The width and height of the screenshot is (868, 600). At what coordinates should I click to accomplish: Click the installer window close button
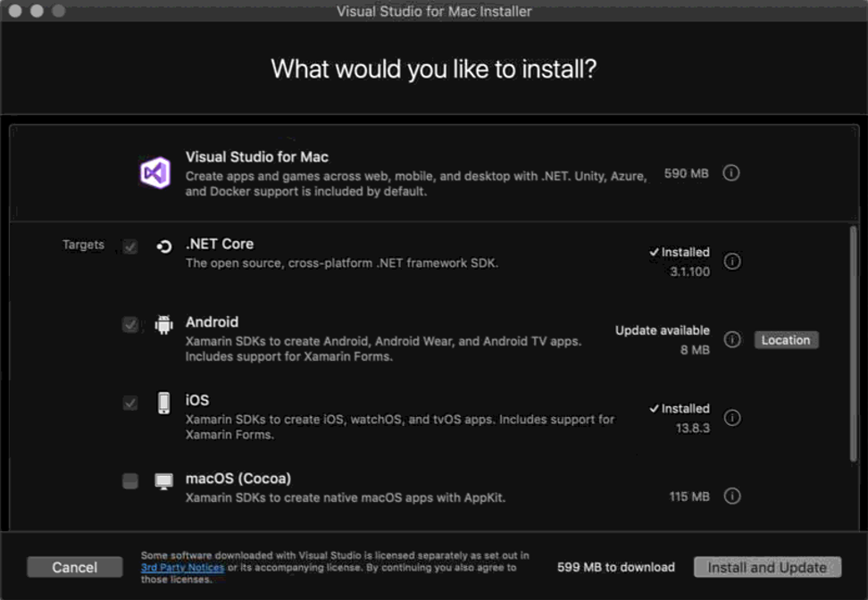click(x=15, y=11)
